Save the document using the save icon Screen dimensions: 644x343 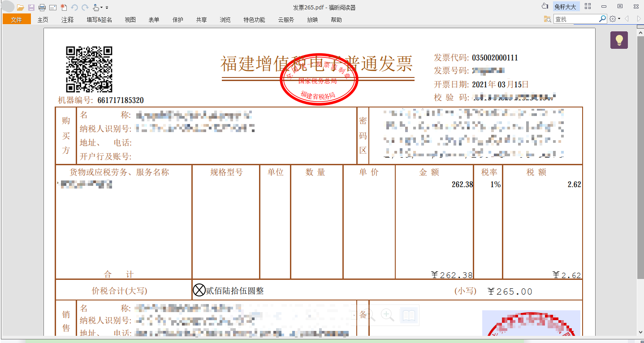(31, 7)
